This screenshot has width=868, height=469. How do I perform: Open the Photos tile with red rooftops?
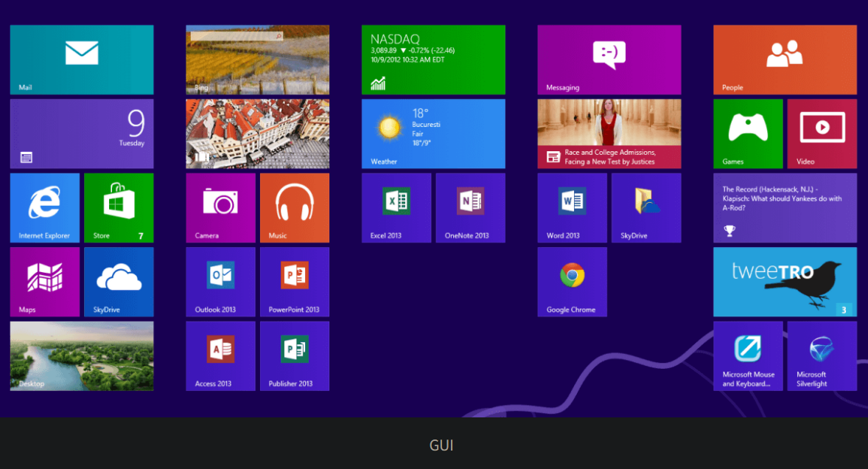[257, 133]
